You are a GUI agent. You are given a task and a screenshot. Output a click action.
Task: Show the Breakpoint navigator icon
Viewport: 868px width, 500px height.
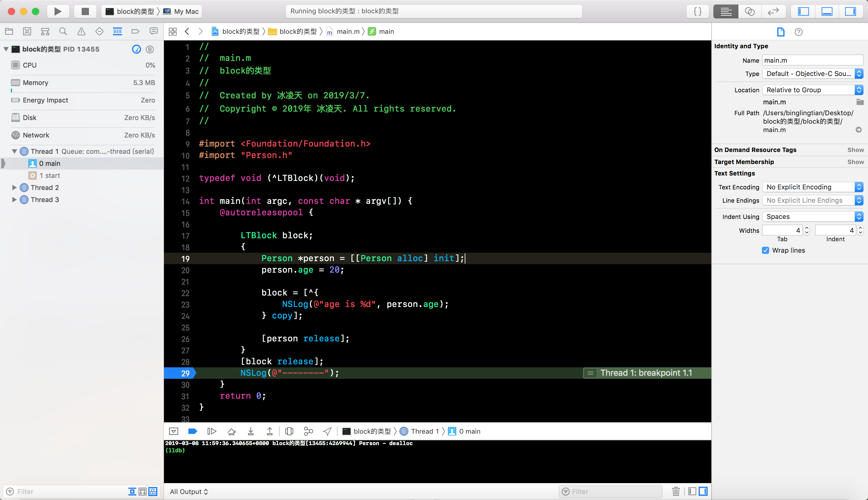[135, 32]
